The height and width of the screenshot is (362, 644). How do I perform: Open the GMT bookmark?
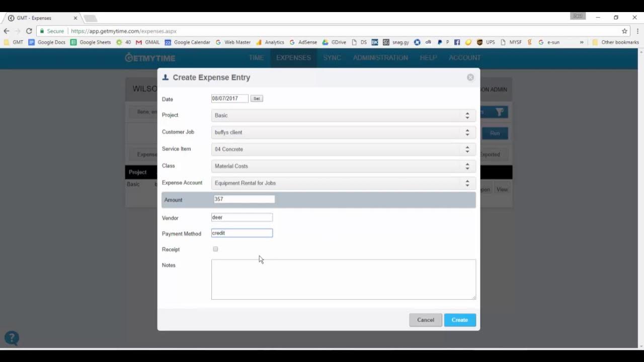point(14,42)
